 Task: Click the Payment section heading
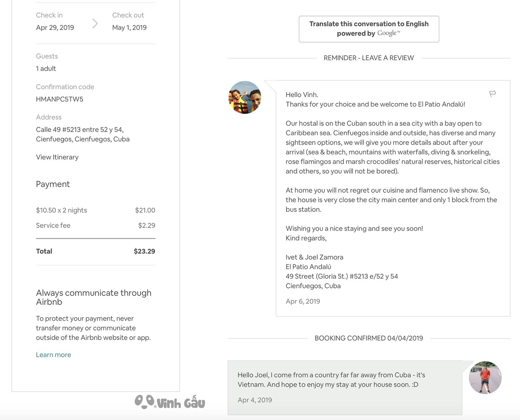pos(53,184)
